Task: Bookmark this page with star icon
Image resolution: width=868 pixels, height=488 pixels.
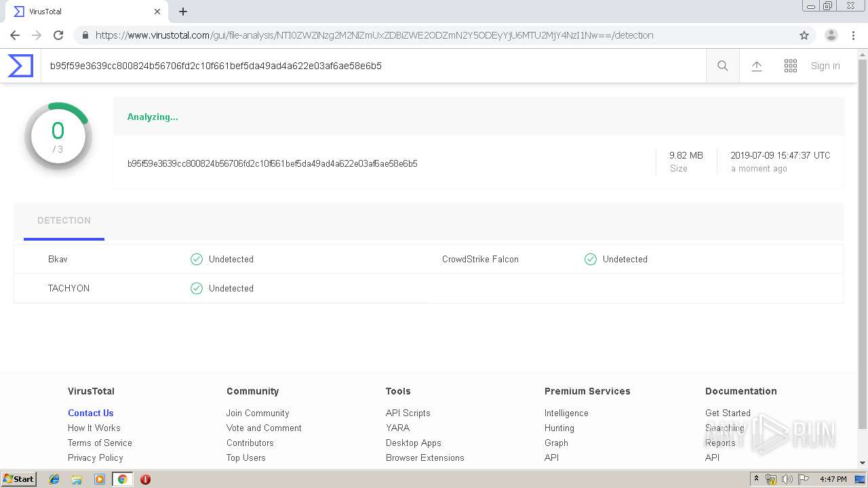Action: tap(804, 35)
